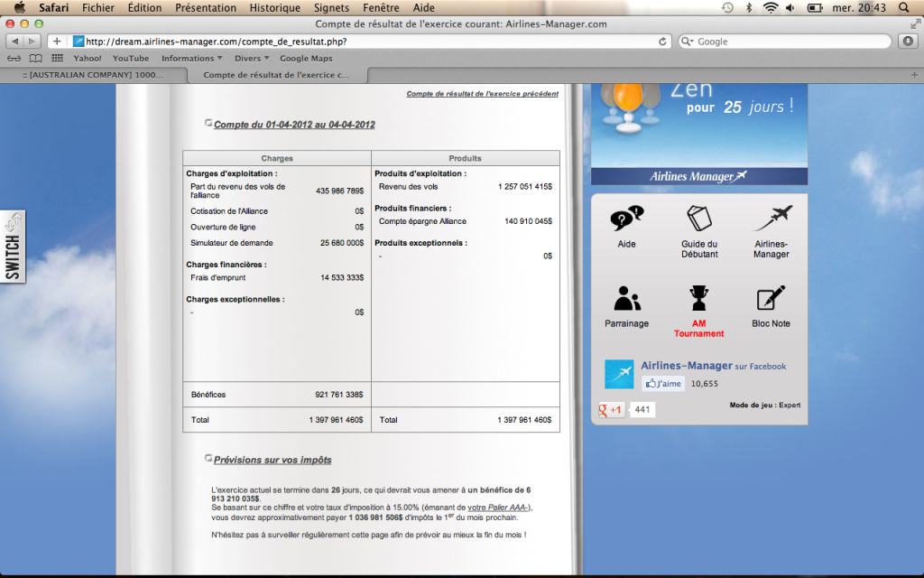Image resolution: width=924 pixels, height=578 pixels.
Task: Click the add bookmark plus button
Action: (57, 42)
